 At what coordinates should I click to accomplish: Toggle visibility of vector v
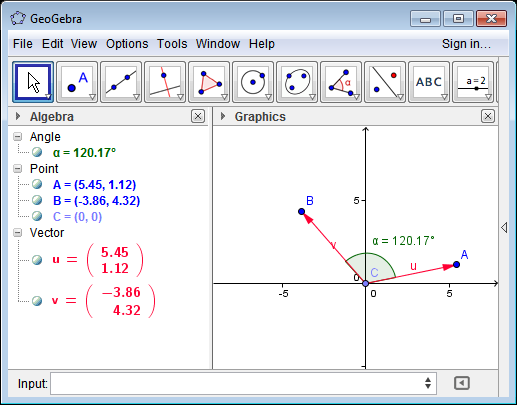point(37,301)
